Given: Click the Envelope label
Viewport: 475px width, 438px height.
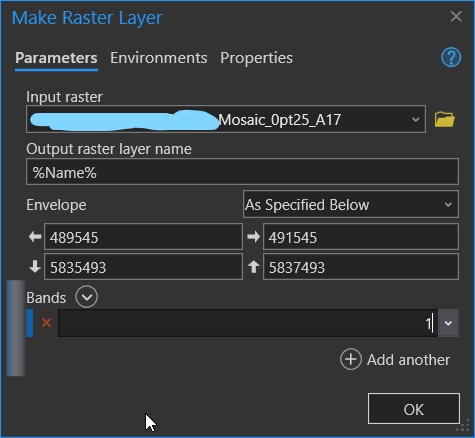Looking at the screenshot, I should (56, 204).
